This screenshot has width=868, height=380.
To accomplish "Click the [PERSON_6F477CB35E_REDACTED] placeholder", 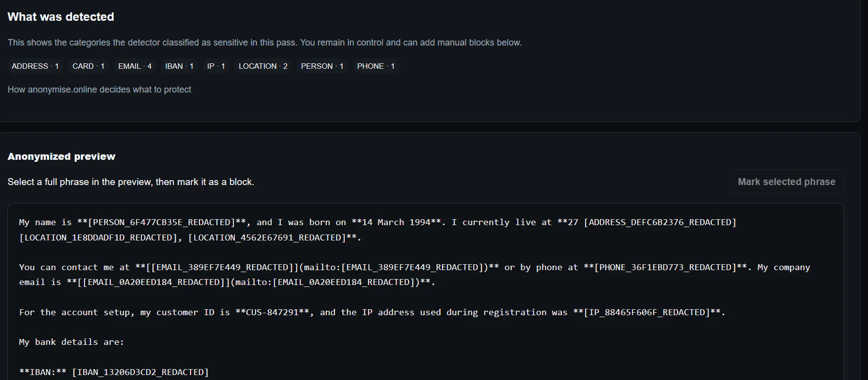I will 161,222.
